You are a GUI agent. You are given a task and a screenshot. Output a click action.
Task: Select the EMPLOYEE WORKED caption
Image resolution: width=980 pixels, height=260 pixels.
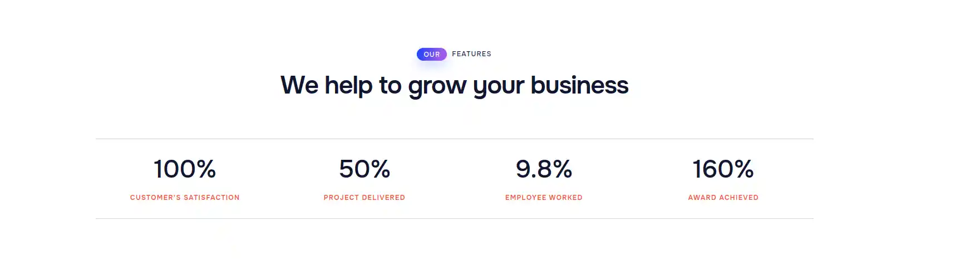click(544, 198)
